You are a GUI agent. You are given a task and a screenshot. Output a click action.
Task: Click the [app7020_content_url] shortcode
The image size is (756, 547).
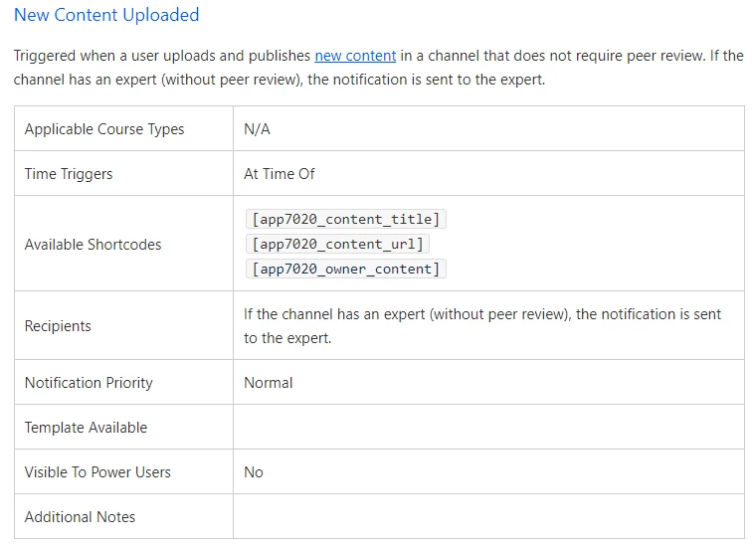click(x=337, y=244)
